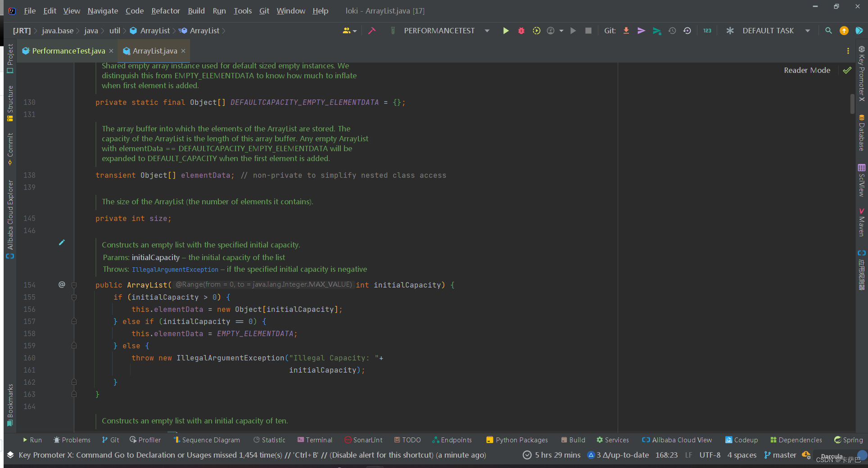Collapse the fold marker at line 155

pyautogui.click(x=74, y=297)
